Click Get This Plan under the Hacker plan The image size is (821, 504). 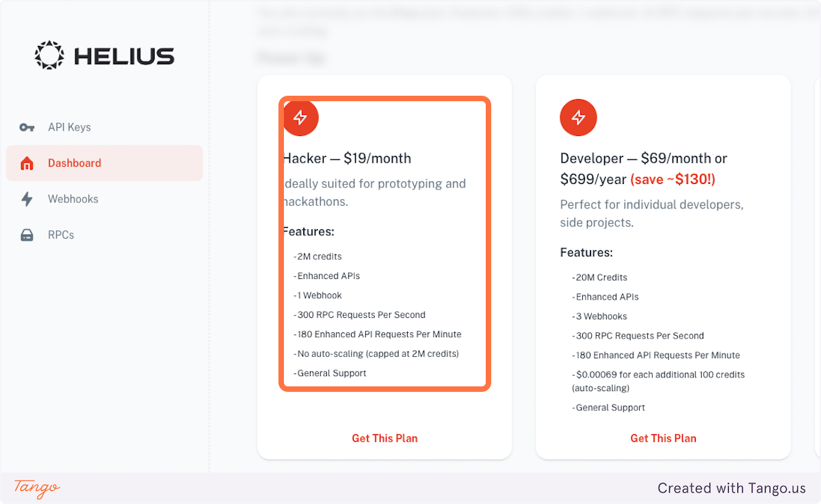pyautogui.click(x=385, y=438)
